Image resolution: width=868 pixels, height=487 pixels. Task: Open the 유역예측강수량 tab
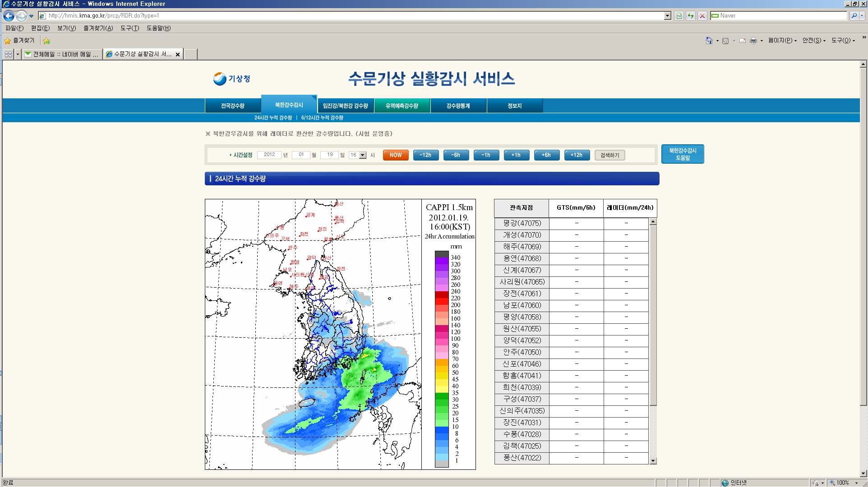click(402, 106)
